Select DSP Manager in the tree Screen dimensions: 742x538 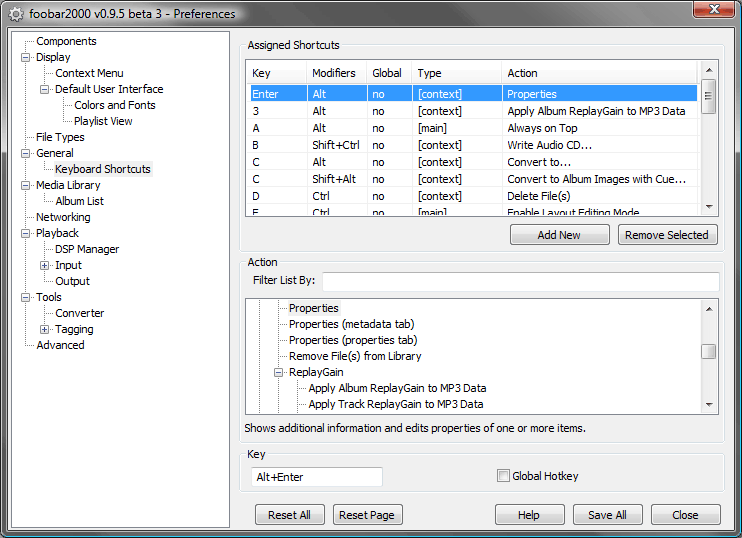coord(87,249)
